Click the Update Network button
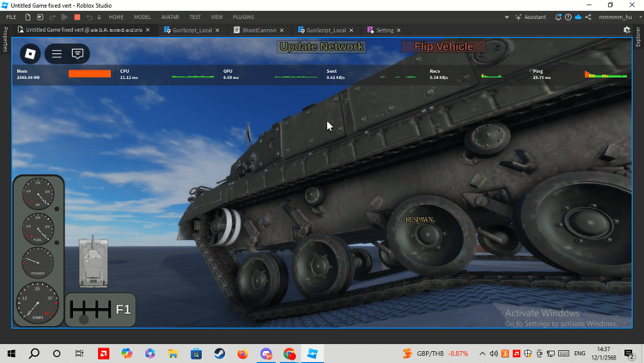This screenshot has width=644, height=363. point(322,46)
